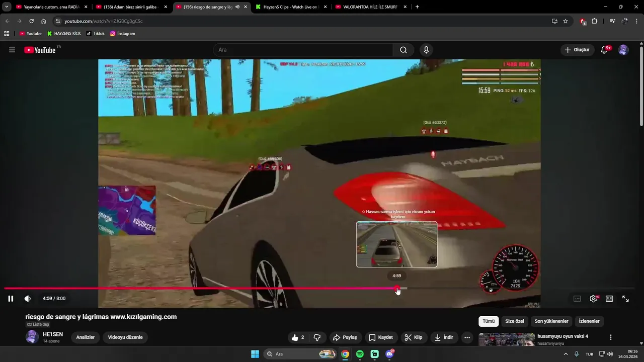Open HE1SEN channel avatar
Image resolution: width=644 pixels, height=362 pixels.
point(32,337)
